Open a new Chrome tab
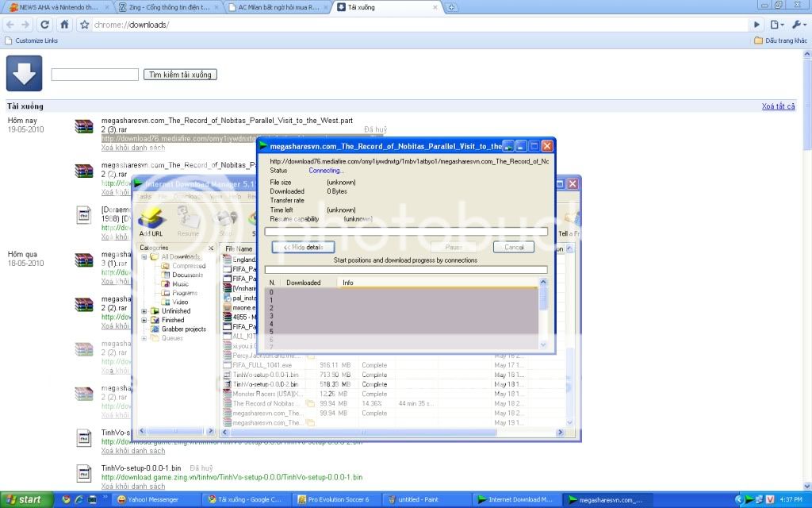The image size is (812, 508). tap(451, 7)
